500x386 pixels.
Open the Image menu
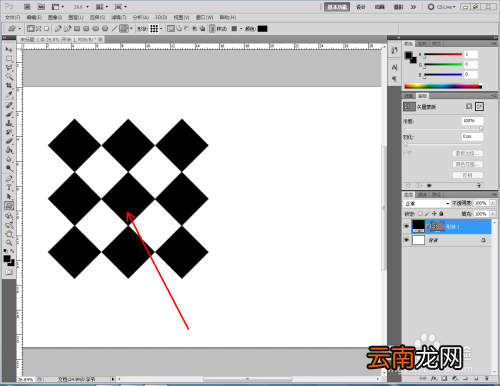tap(55, 17)
